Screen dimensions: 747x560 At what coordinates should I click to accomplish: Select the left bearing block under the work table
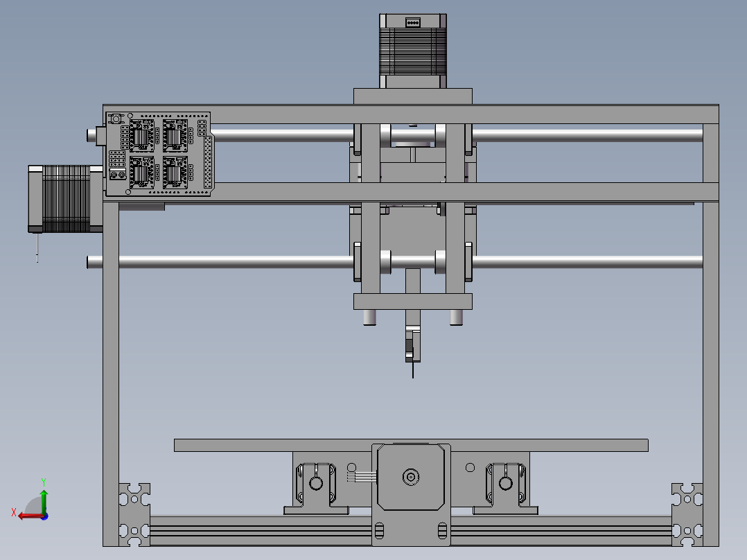tap(316, 483)
